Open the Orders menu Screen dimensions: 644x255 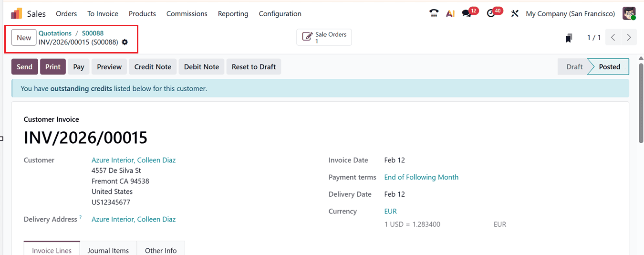pyautogui.click(x=66, y=14)
